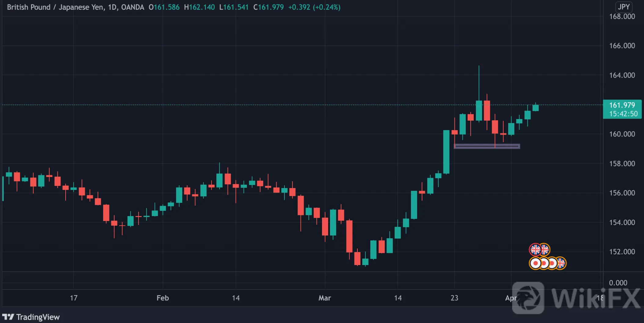Click the Apr label on the time axis
Viewport: 644px width, 323px height.
pos(511,298)
